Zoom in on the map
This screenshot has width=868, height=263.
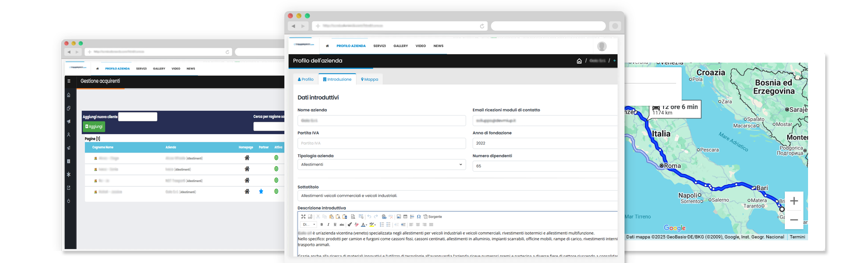[794, 201]
